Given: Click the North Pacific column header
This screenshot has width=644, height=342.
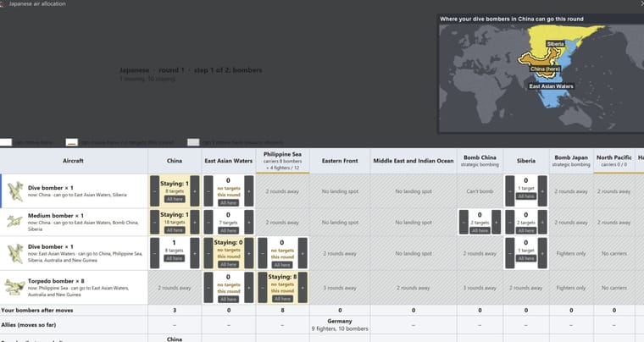Looking at the screenshot, I should point(614,161).
